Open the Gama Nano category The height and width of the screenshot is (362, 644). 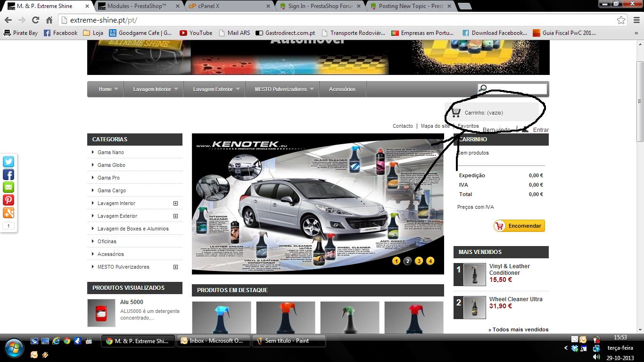click(x=111, y=152)
